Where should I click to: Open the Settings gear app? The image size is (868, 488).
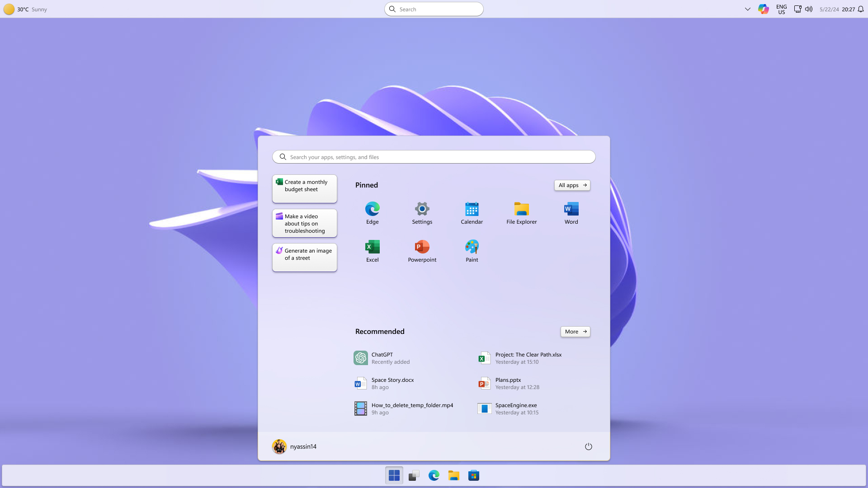422,213
